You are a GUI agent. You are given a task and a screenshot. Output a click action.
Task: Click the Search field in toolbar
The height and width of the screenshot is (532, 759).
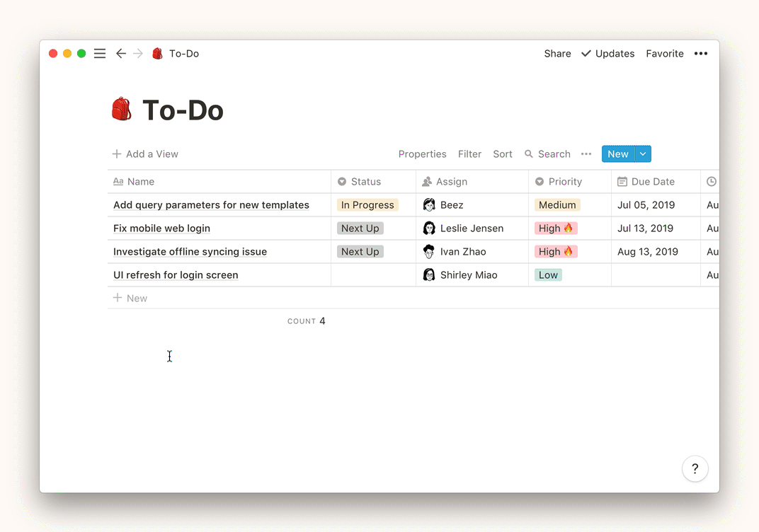coord(547,154)
